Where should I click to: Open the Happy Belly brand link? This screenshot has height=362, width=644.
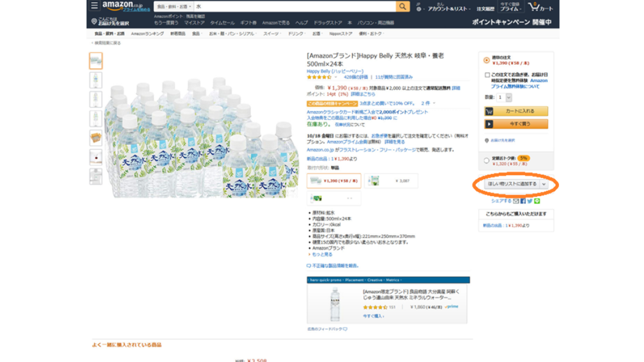335,71
